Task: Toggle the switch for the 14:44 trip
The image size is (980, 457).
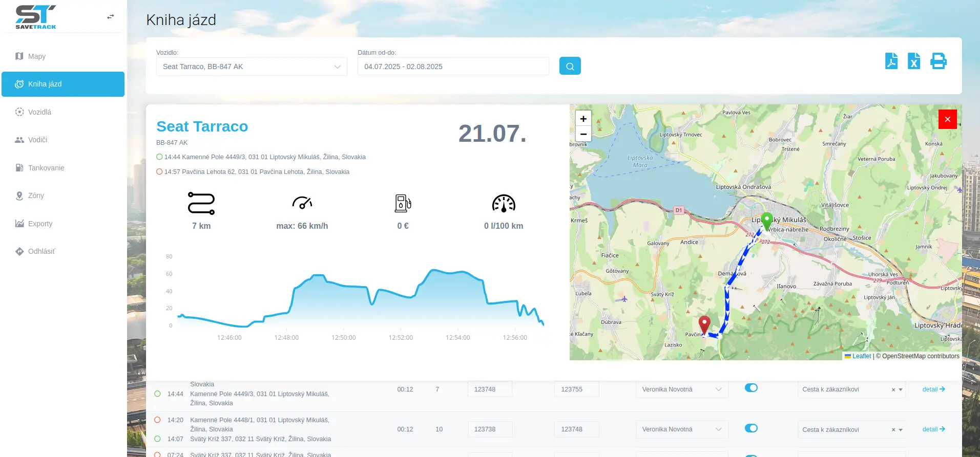Action: 751,388
